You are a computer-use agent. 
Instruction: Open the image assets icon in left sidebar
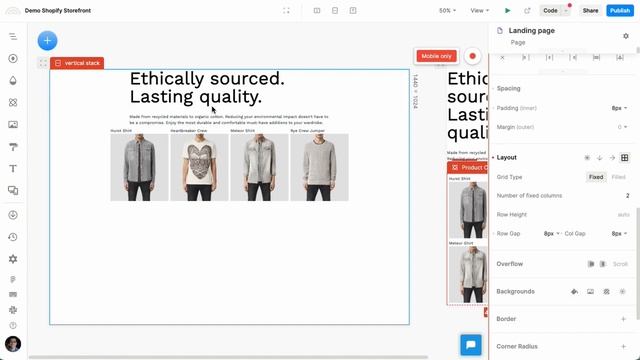13,124
